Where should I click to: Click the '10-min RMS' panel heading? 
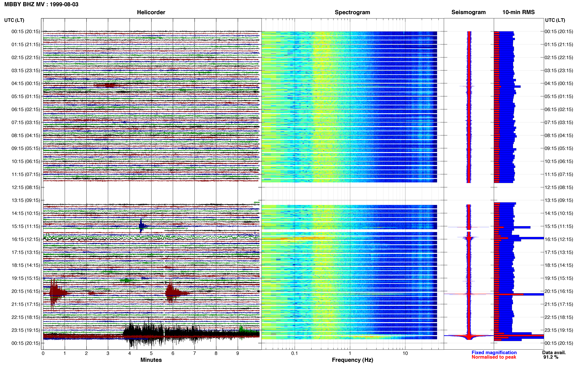coord(518,12)
